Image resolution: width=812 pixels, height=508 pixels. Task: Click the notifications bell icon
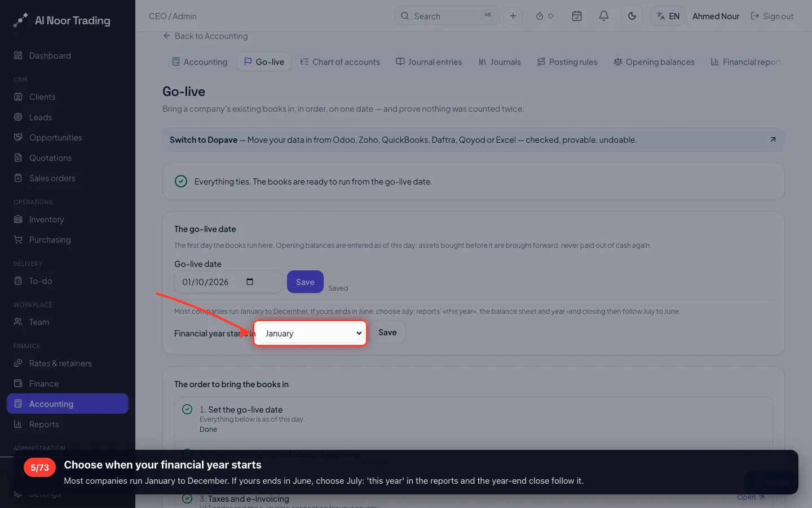(603, 16)
